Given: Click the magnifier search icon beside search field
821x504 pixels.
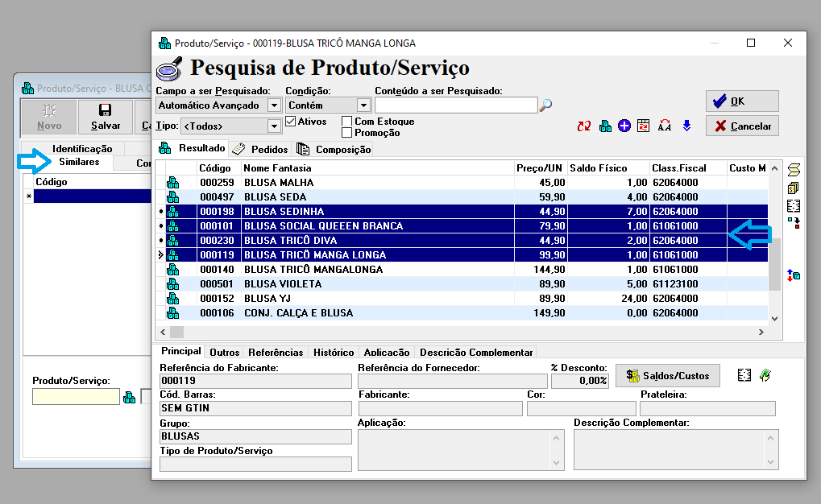Looking at the screenshot, I should pyautogui.click(x=545, y=105).
